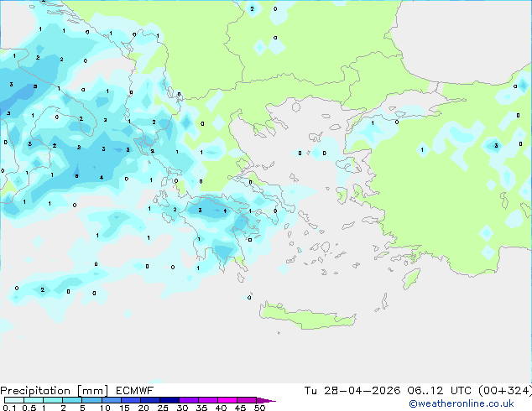Image resolution: width=532 pixels, height=411 pixels.
Task: Click the '25' legend scale label
Action: coord(163,408)
